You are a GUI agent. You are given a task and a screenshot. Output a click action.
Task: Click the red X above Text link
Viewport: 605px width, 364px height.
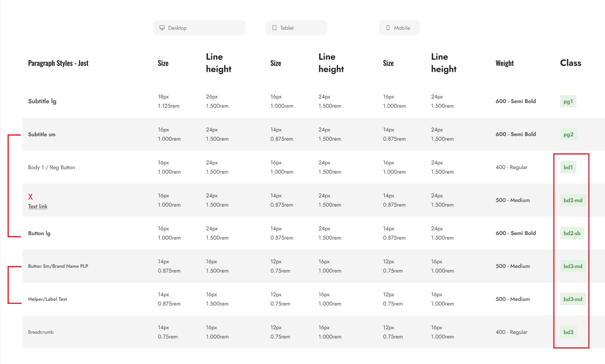coord(30,197)
